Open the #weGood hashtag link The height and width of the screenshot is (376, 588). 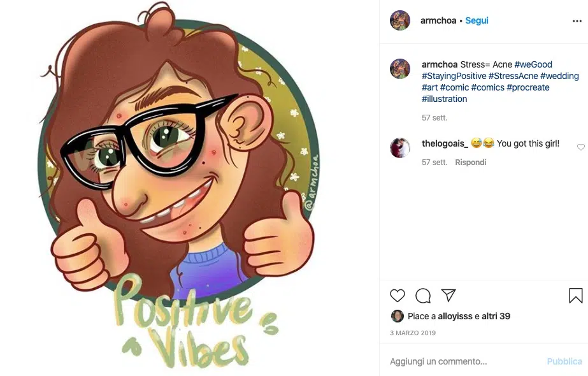coord(533,64)
